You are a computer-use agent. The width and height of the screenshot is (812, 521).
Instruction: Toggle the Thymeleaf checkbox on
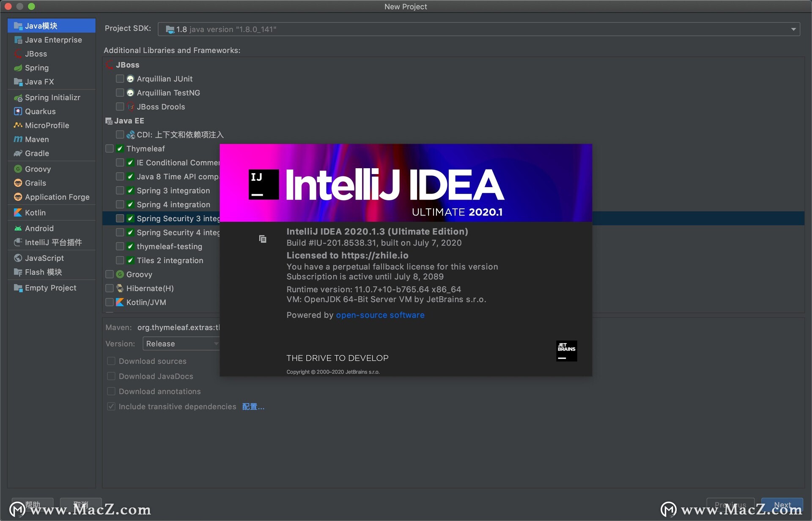click(x=110, y=148)
